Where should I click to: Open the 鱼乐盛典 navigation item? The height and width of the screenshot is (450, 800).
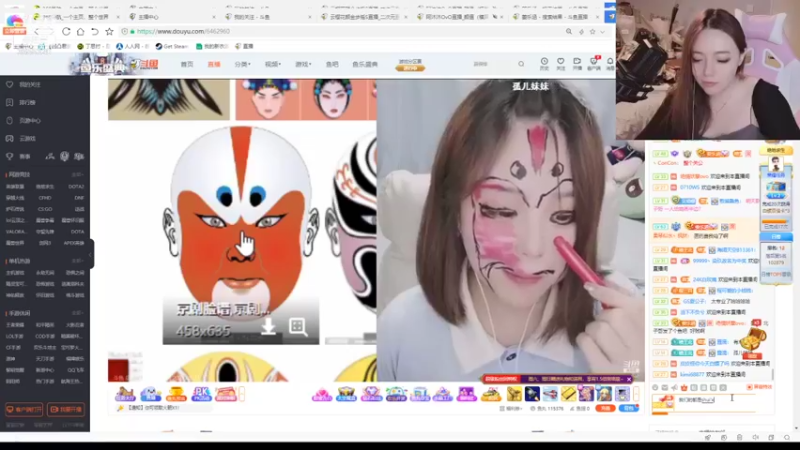coord(365,64)
